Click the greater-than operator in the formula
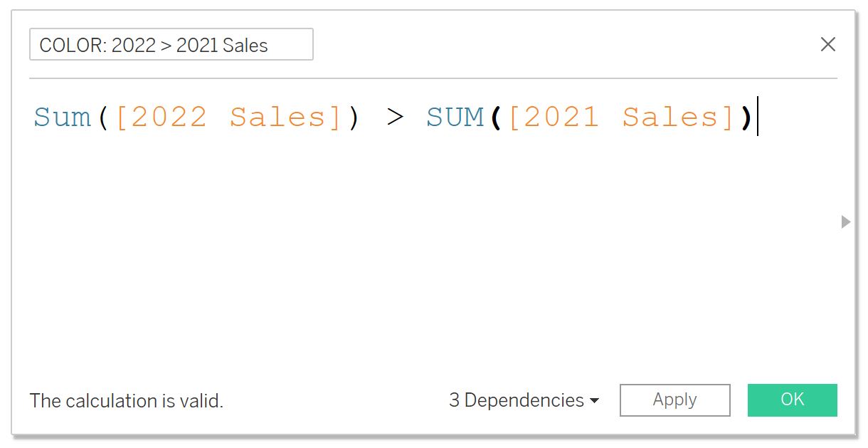Screen dimensions: 868x448 [395, 117]
